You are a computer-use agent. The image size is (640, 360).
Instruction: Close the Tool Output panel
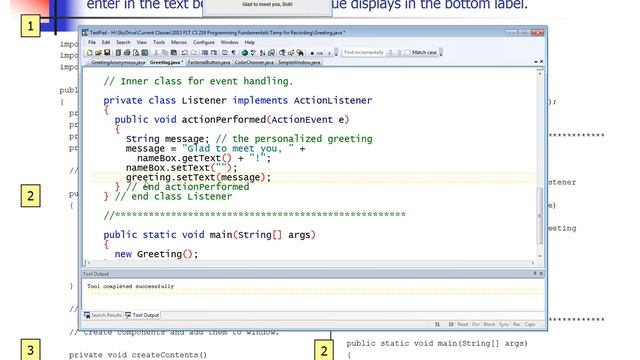click(541, 273)
